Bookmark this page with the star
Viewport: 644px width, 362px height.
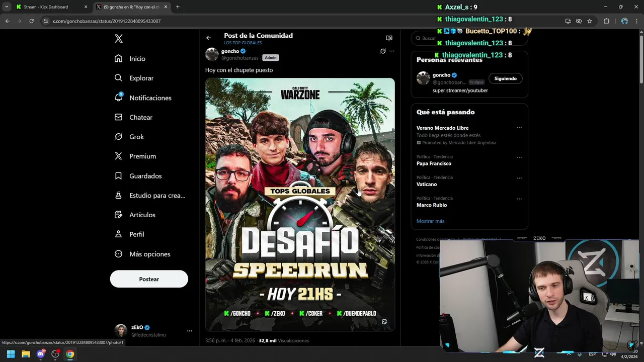pos(590,21)
